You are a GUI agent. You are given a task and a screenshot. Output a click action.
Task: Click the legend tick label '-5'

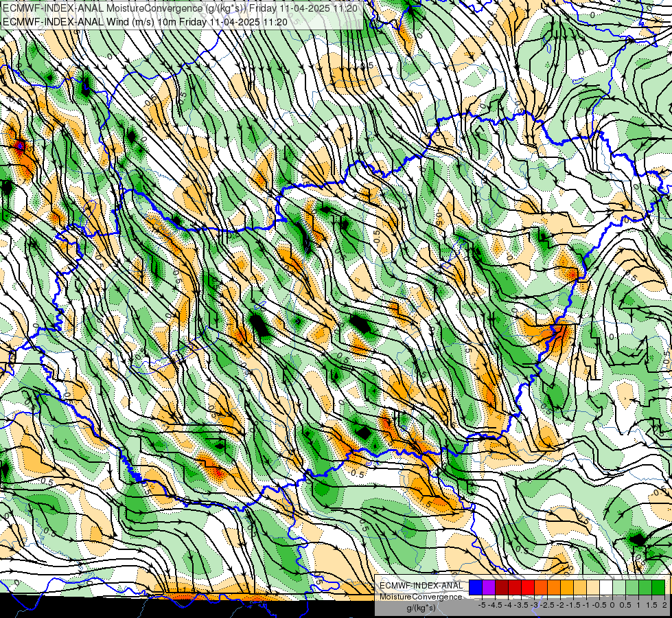[x=482, y=605]
